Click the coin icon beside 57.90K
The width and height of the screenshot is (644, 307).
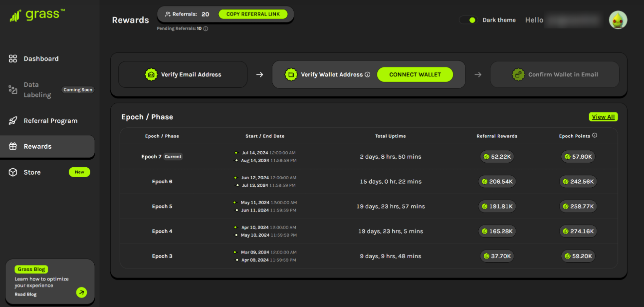(568, 157)
